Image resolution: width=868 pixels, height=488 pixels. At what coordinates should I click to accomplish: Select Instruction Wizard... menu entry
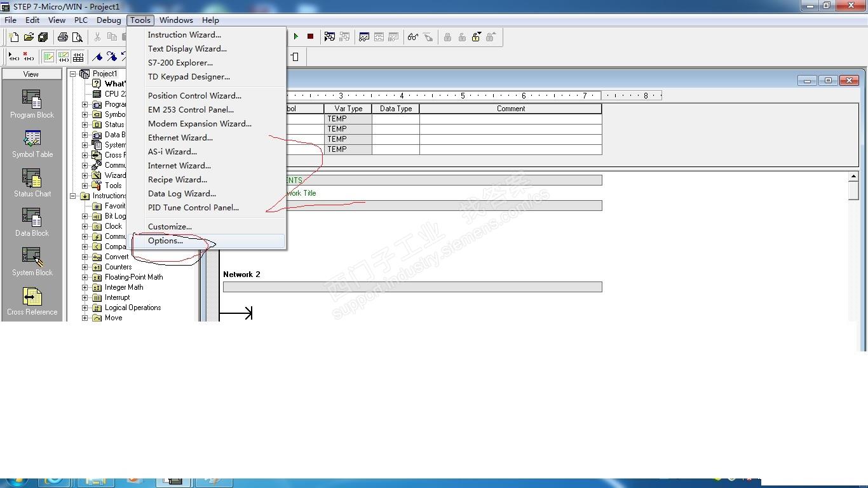click(207, 35)
